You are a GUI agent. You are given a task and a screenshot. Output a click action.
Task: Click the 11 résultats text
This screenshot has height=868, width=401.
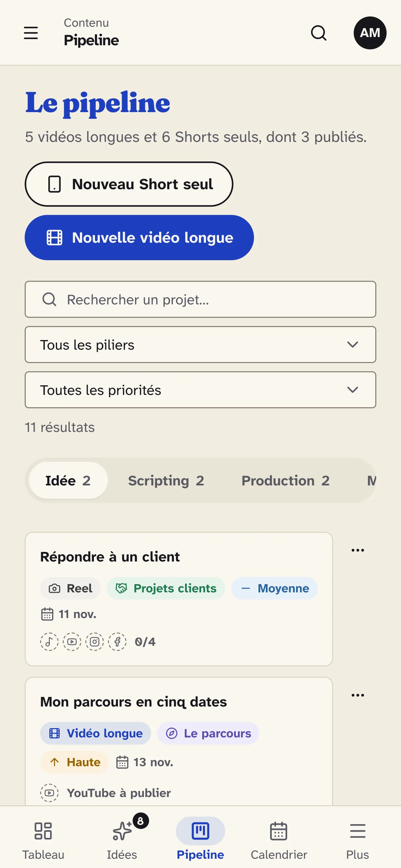coord(60,427)
